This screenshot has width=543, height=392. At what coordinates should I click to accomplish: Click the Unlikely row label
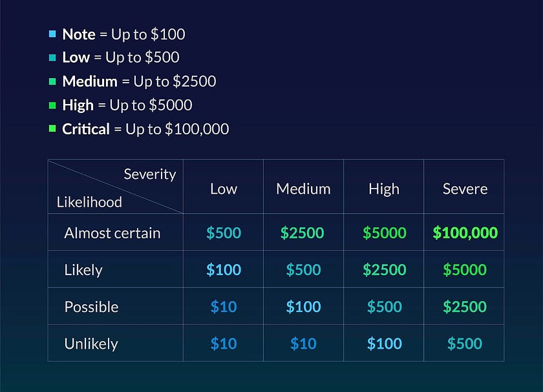(90, 343)
